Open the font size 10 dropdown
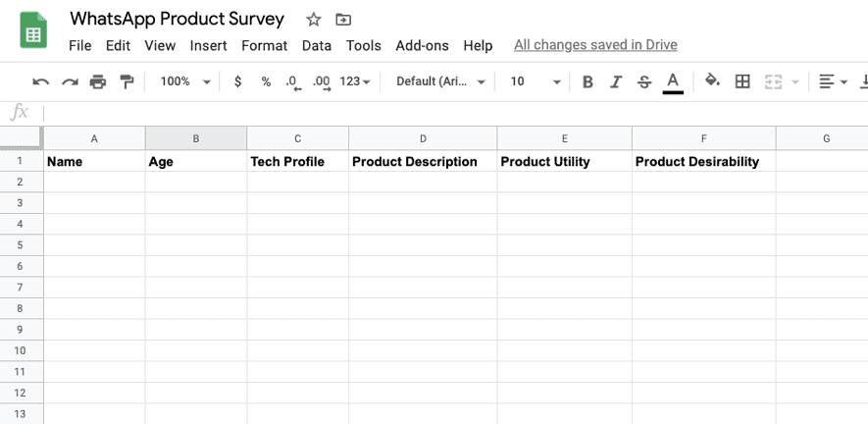The image size is (868, 424). pos(536,81)
